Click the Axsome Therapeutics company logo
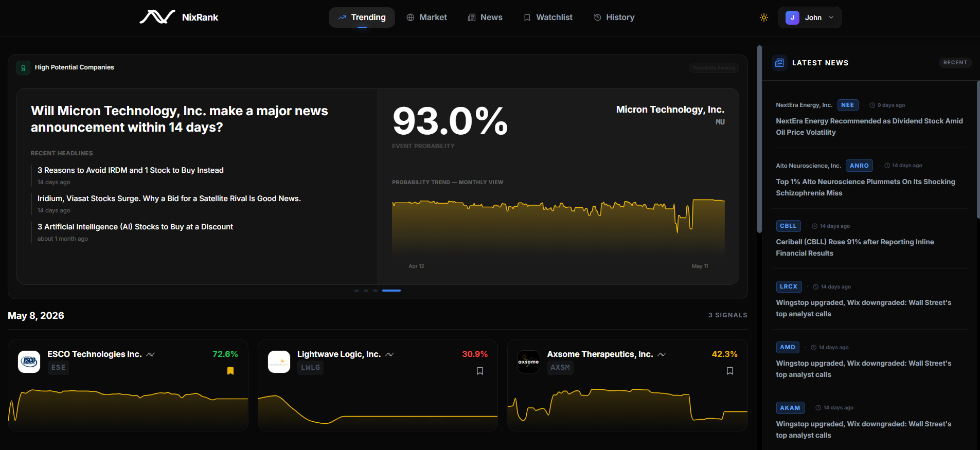Image resolution: width=980 pixels, height=450 pixels. tap(528, 362)
